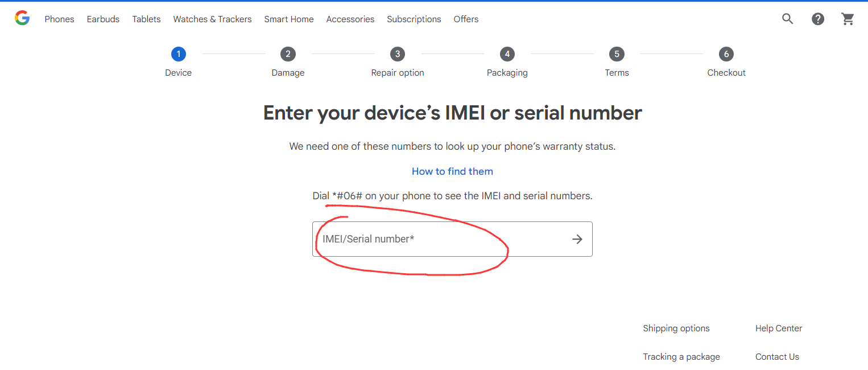Click the How to find them link

click(x=452, y=171)
